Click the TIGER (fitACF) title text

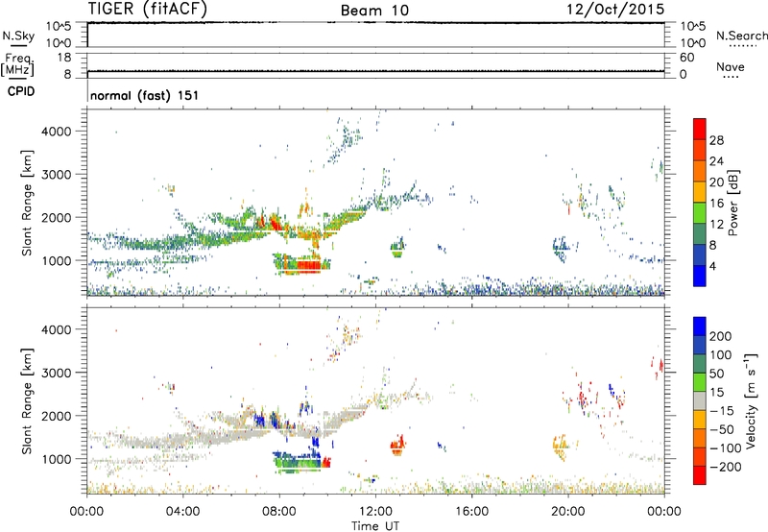click(x=148, y=9)
